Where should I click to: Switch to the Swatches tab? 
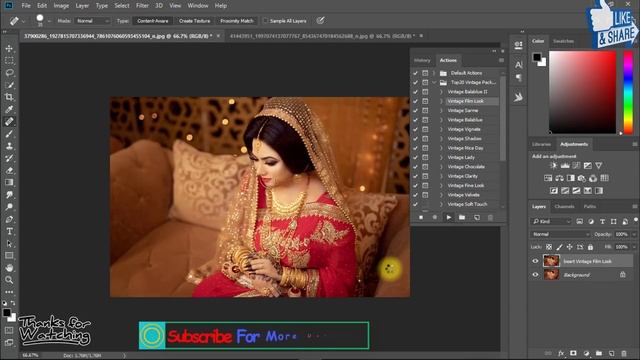tap(563, 41)
